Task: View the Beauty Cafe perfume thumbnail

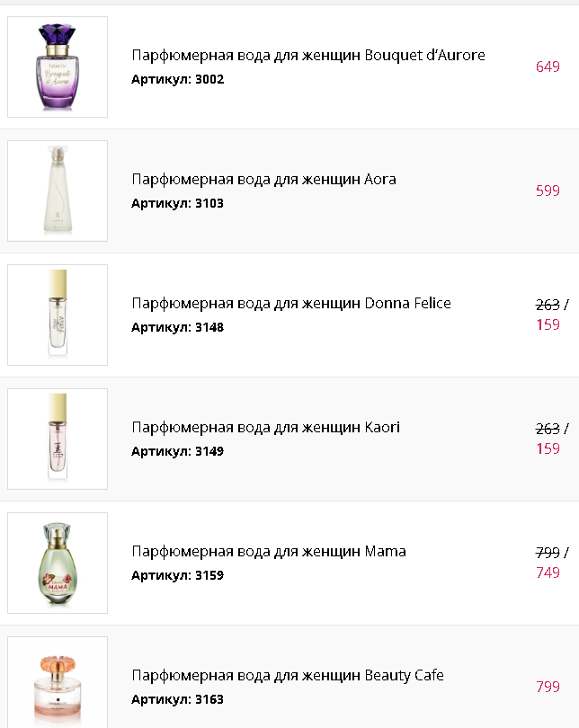Action: [58, 683]
